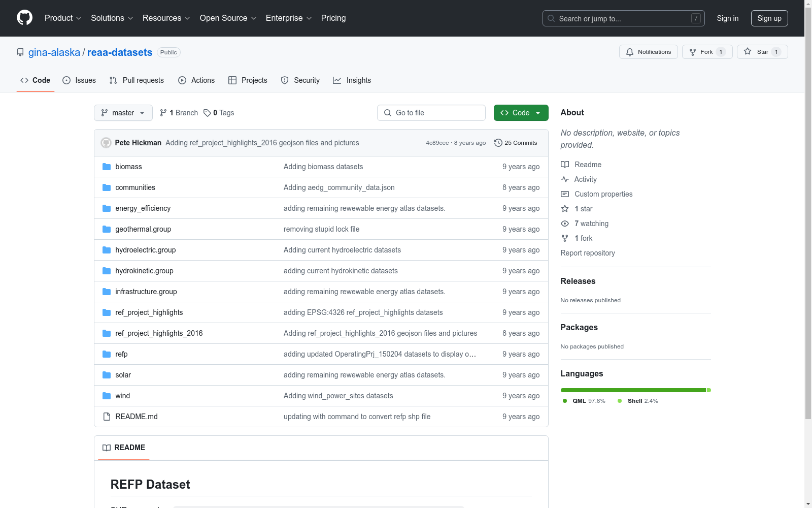Image resolution: width=812 pixels, height=508 pixels.
Task: Click the refp folder icon
Action: (107, 354)
